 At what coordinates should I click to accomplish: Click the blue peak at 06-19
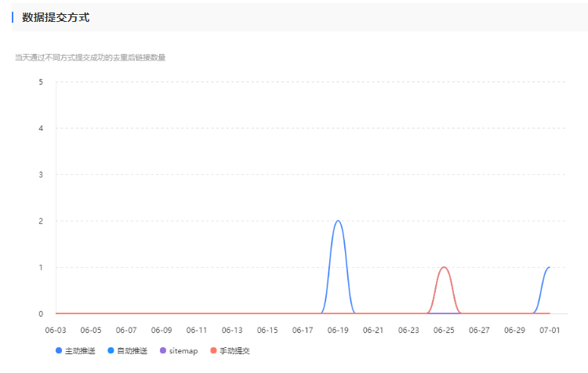338,221
